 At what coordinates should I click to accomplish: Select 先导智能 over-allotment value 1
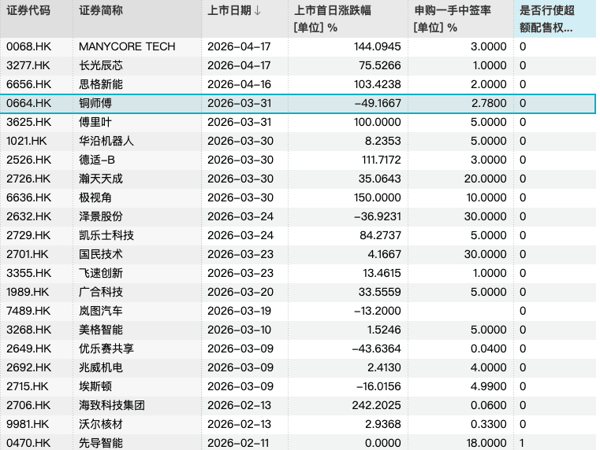pos(524,442)
